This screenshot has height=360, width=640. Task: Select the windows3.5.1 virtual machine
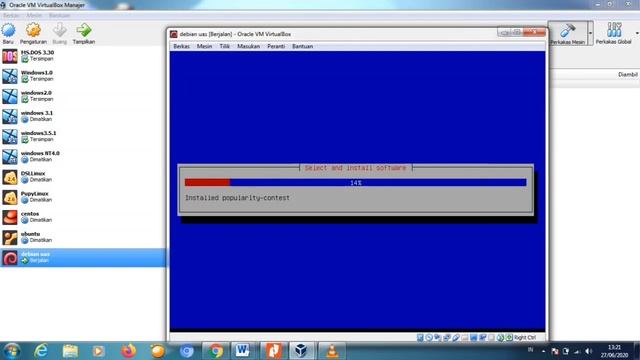click(83, 136)
